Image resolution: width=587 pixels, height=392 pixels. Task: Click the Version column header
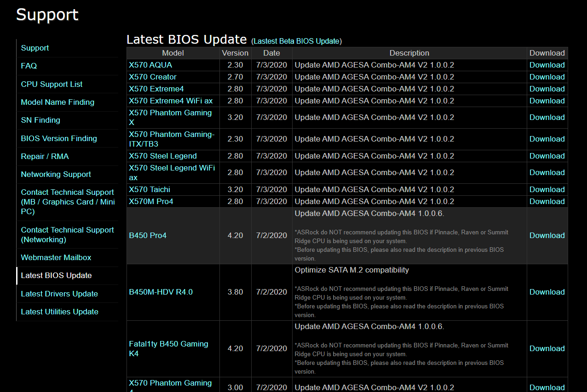[235, 53]
